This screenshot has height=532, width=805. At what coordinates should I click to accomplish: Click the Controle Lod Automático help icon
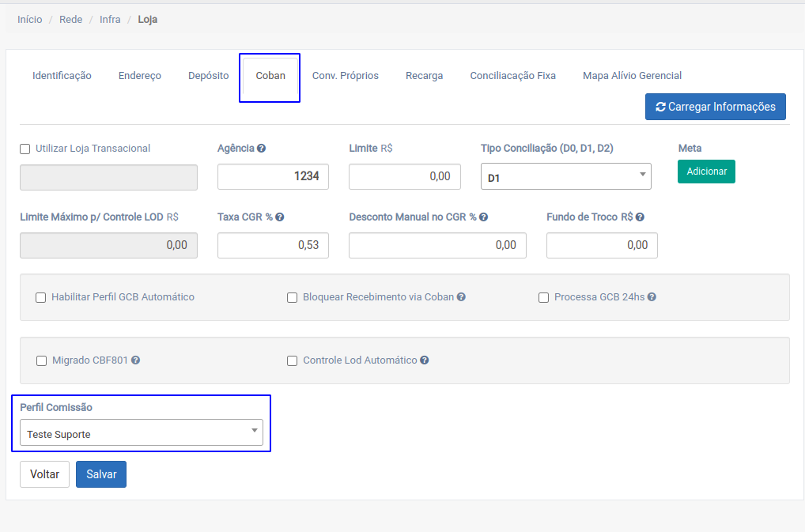[425, 360]
